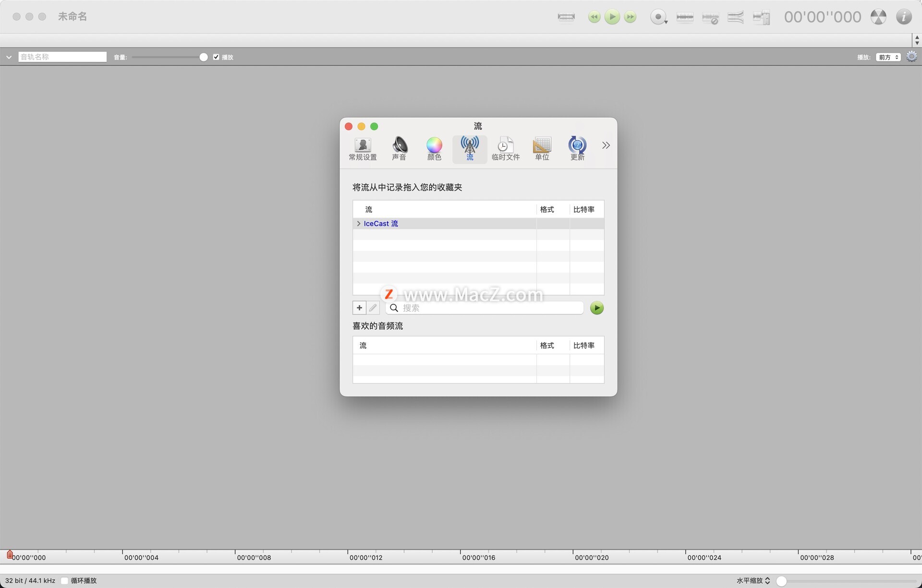Click the record button in the toolbar
The height and width of the screenshot is (588, 922).
coord(658,17)
